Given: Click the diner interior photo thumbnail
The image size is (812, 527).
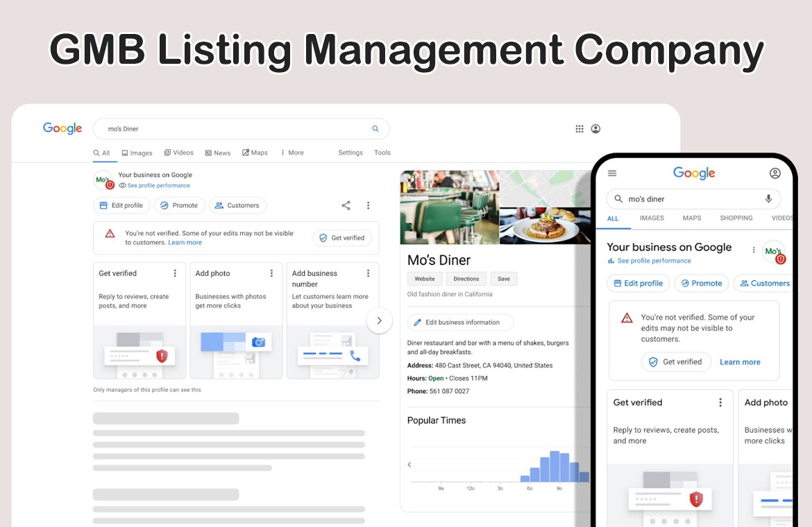Looking at the screenshot, I should pyautogui.click(x=450, y=207).
